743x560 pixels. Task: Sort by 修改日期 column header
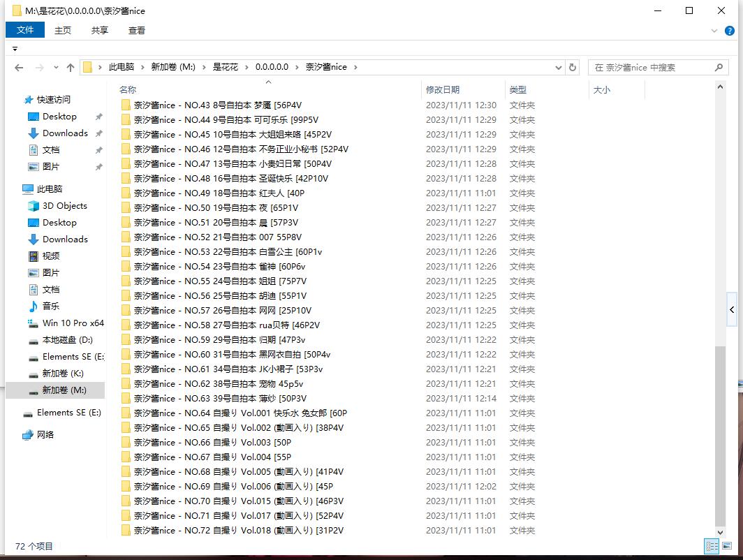pyautogui.click(x=443, y=89)
